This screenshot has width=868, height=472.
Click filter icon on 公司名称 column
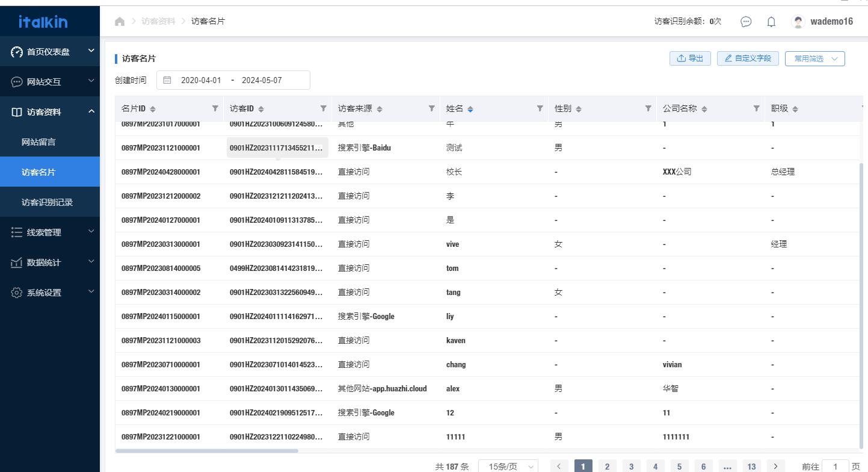coord(757,108)
